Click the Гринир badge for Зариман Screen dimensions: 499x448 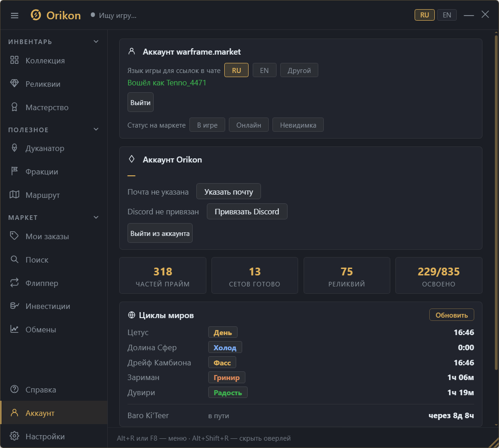pyautogui.click(x=227, y=378)
